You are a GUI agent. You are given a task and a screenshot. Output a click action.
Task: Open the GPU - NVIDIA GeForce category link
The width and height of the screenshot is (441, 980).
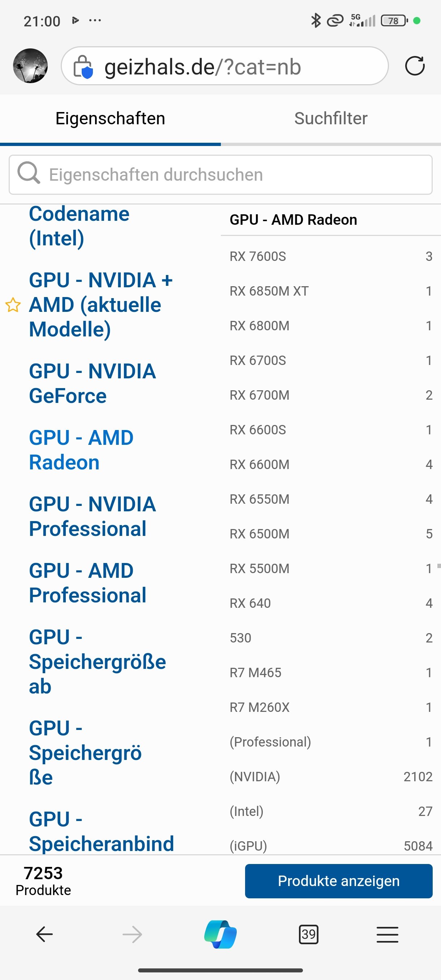(92, 383)
